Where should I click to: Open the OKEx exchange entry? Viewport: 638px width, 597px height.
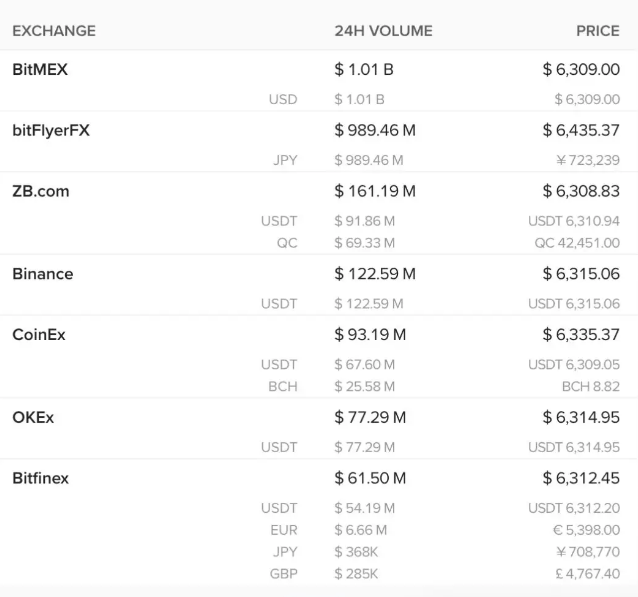pos(33,418)
